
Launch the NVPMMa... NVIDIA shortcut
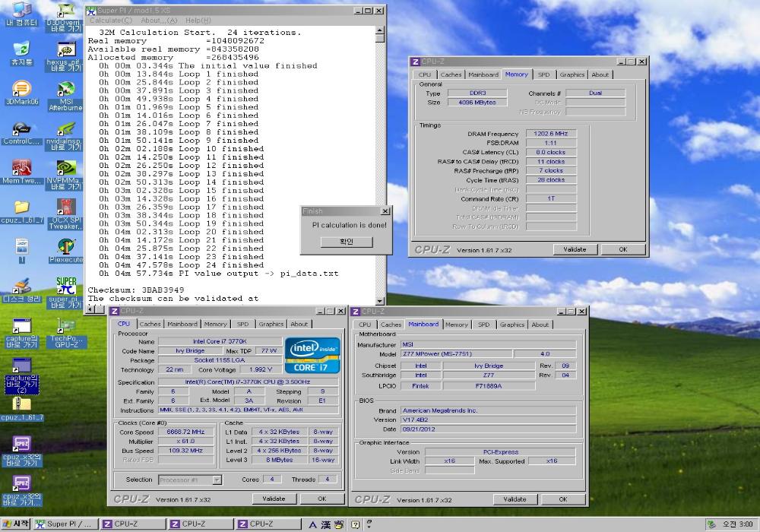(65, 175)
